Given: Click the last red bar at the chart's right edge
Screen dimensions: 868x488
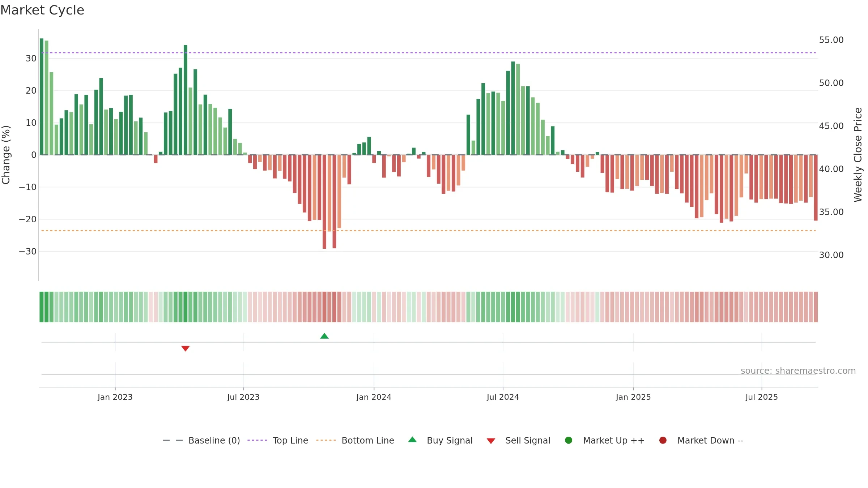Looking at the screenshot, I should 816,188.
